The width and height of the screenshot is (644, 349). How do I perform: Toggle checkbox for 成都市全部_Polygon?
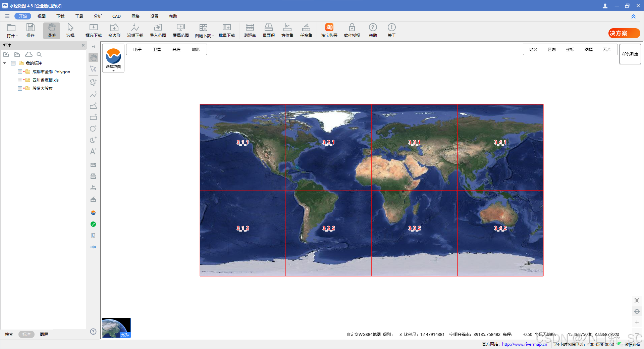pos(20,71)
